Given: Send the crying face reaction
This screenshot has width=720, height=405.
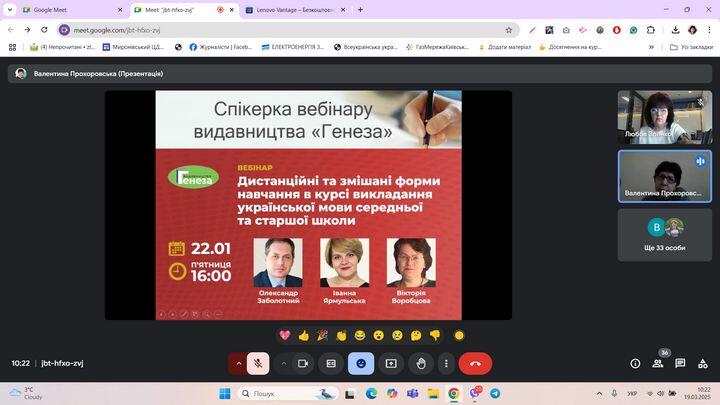Looking at the screenshot, I should click(397, 336).
